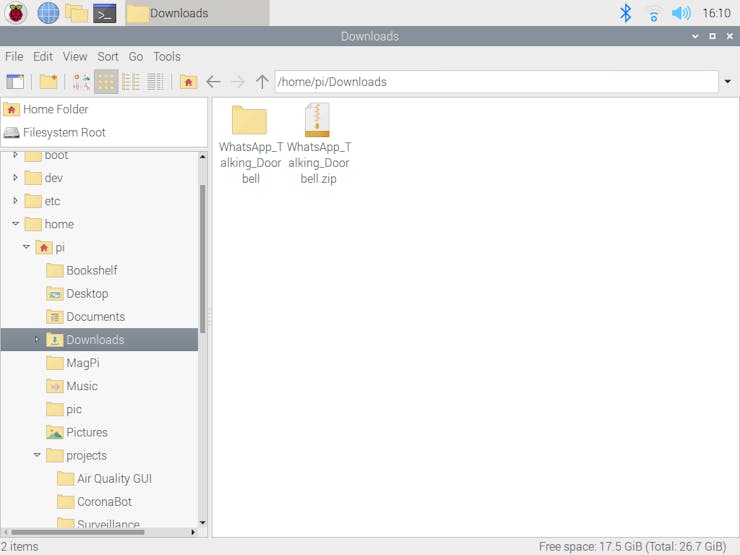Viewport: 740px width, 555px height.
Task: Select the pi home directory row
Action: (x=99, y=247)
